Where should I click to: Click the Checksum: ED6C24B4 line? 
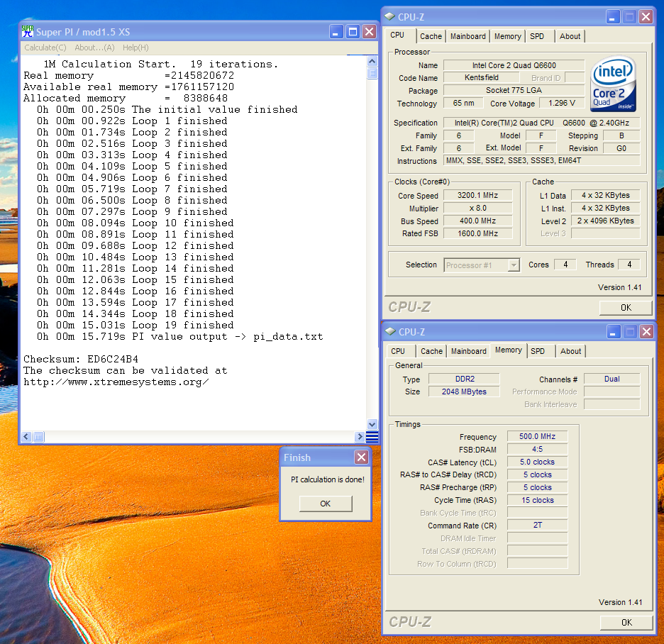(x=81, y=359)
